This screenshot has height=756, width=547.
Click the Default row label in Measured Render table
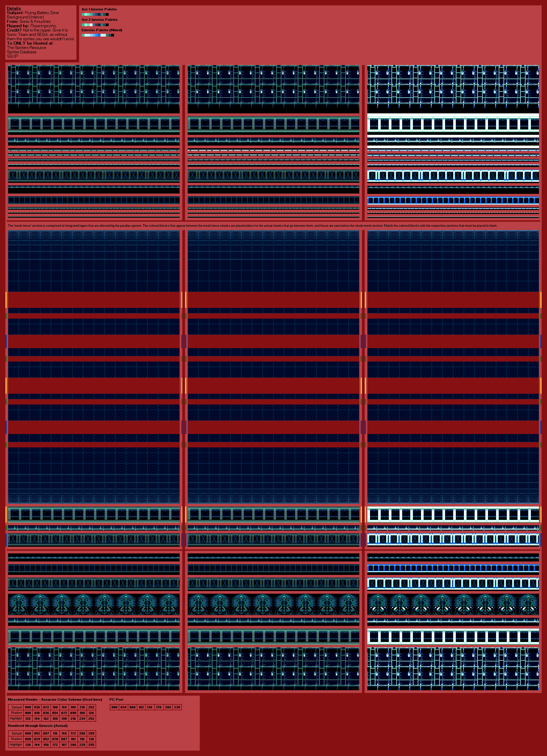coord(16,707)
